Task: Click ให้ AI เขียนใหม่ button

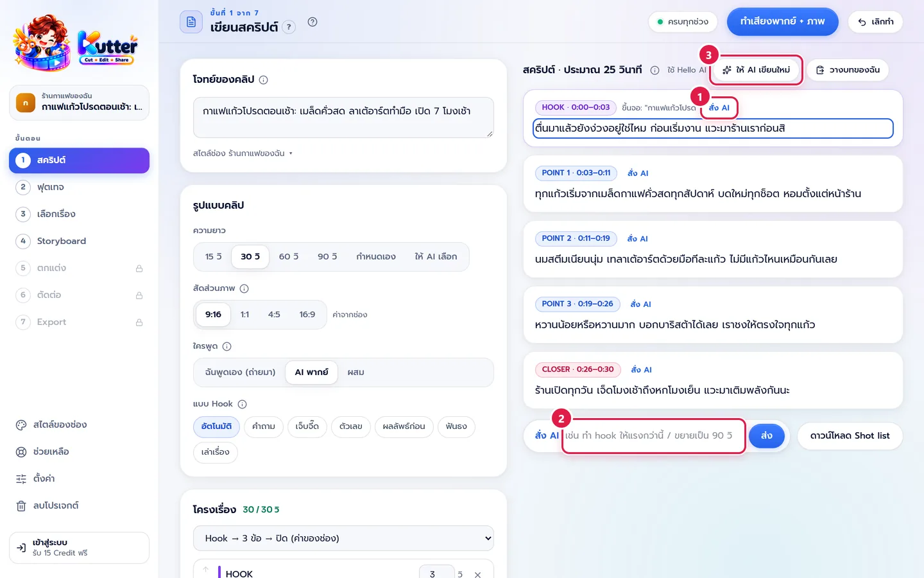Action: [x=756, y=70]
